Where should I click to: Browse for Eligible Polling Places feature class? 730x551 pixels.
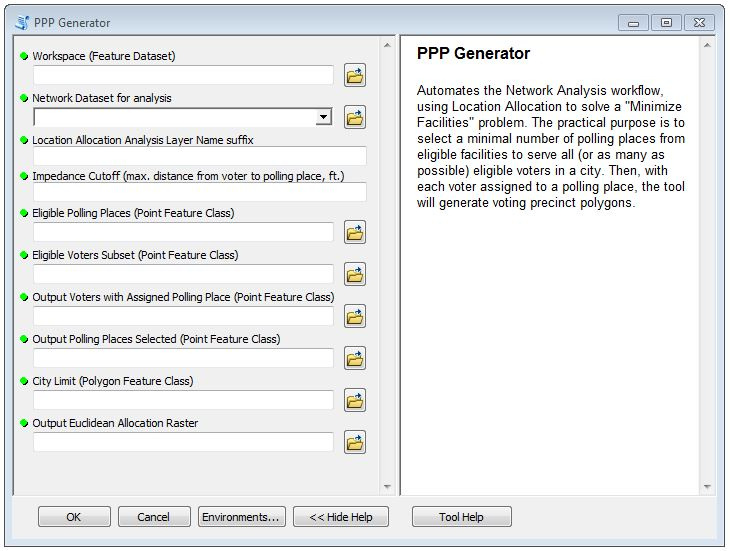(355, 233)
